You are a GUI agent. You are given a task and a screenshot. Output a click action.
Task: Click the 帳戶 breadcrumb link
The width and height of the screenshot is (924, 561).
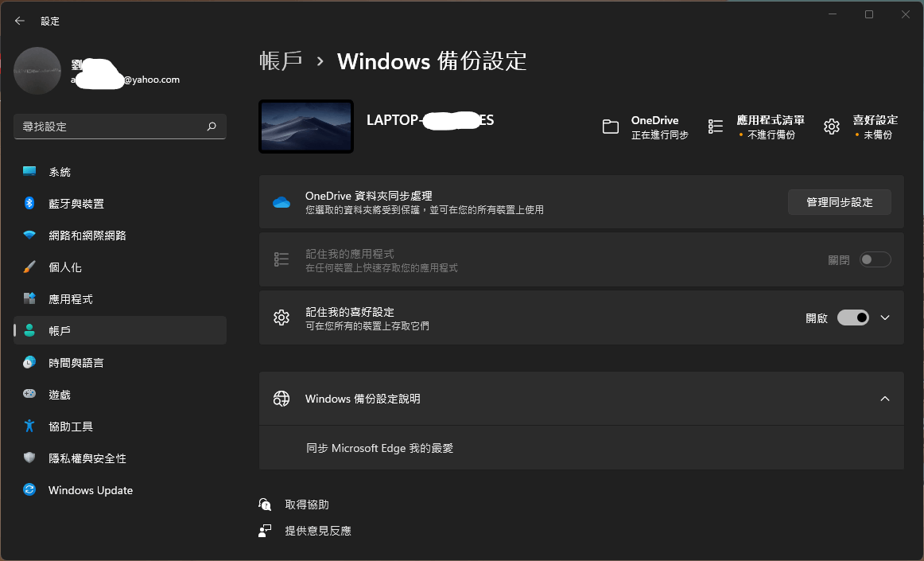(x=281, y=61)
